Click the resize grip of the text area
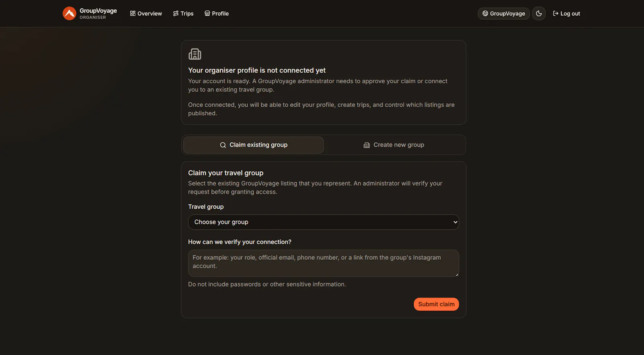Viewport: 644px width, 355px height. pos(457,275)
